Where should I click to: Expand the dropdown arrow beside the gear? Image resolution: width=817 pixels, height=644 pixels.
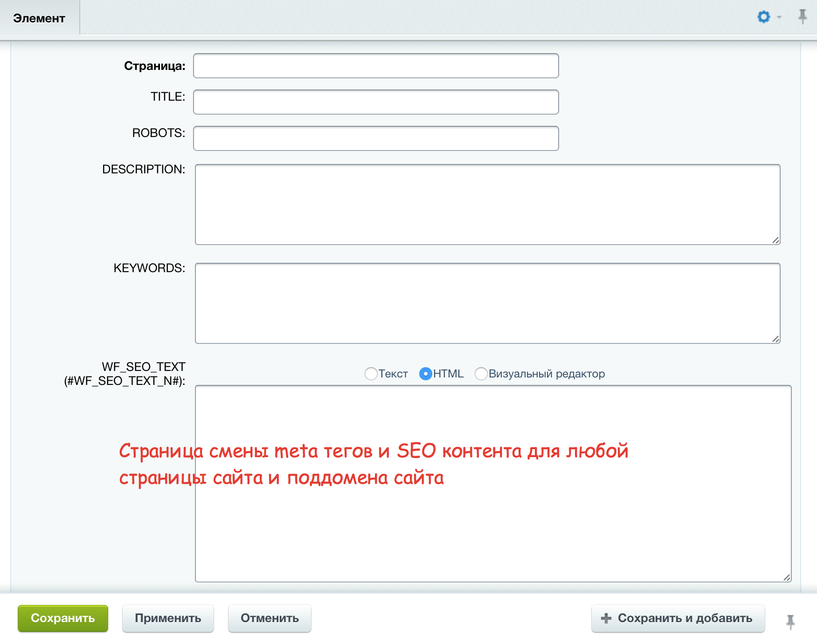point(779,18)
